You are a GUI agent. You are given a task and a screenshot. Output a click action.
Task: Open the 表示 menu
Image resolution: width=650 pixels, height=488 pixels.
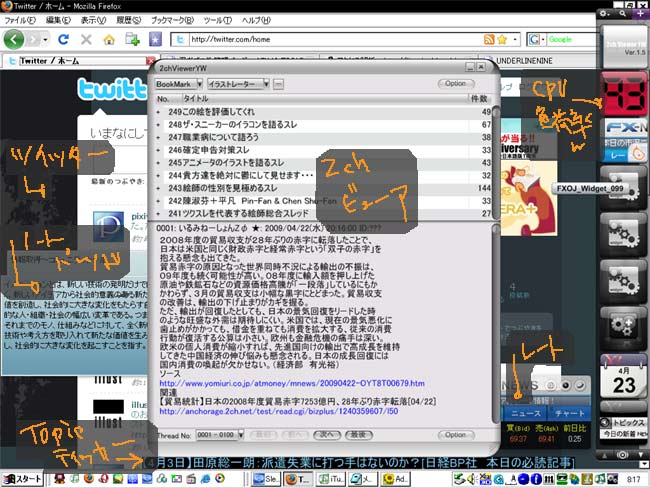(x=93, y=20)
